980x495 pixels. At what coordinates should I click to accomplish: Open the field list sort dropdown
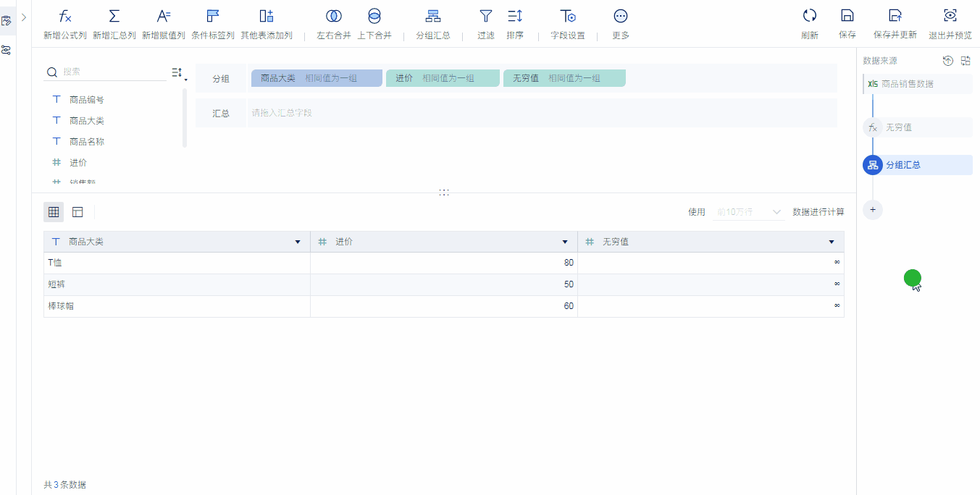pos(179,72)
